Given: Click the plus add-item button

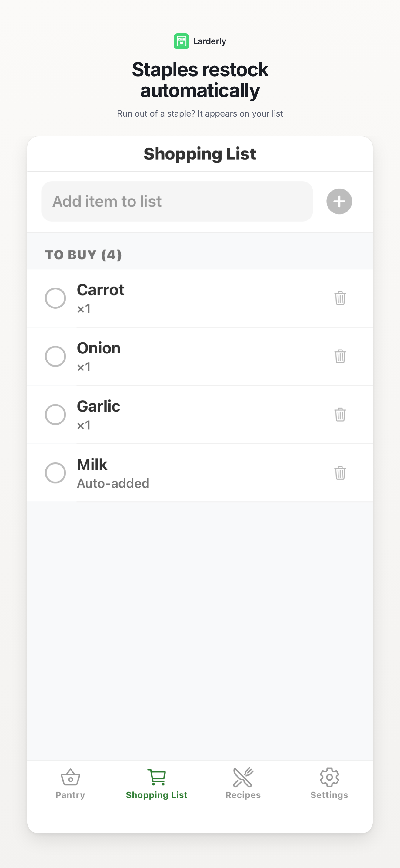Looking at the screenshot, I should click(339, 202).
